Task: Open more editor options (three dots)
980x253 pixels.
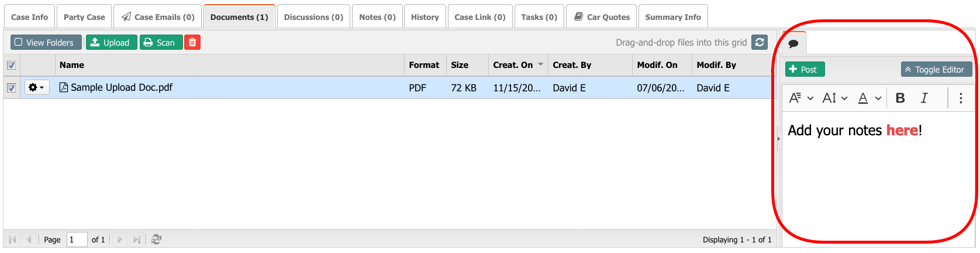Action: tap(961, 98)
